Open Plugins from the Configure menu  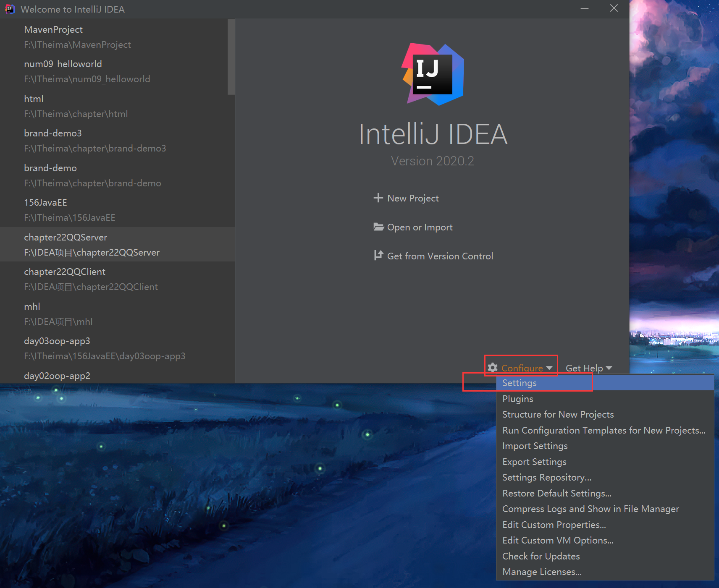click(517, 399)
